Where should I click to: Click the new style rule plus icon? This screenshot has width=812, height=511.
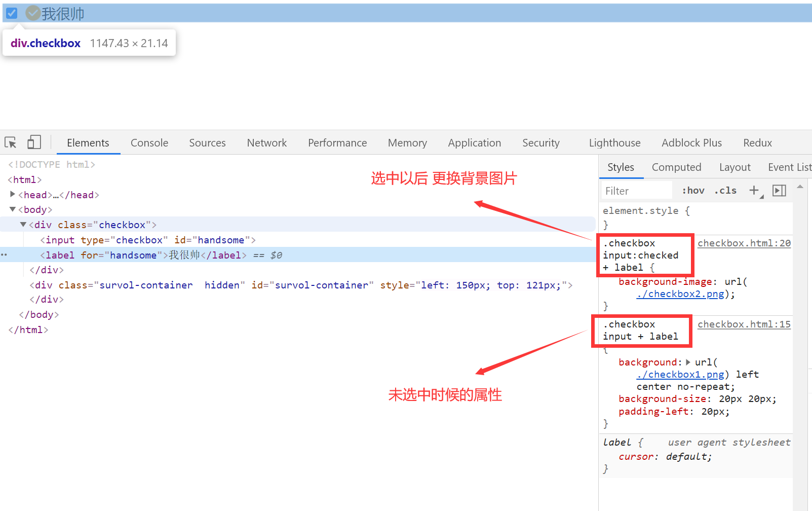(754, 191)
